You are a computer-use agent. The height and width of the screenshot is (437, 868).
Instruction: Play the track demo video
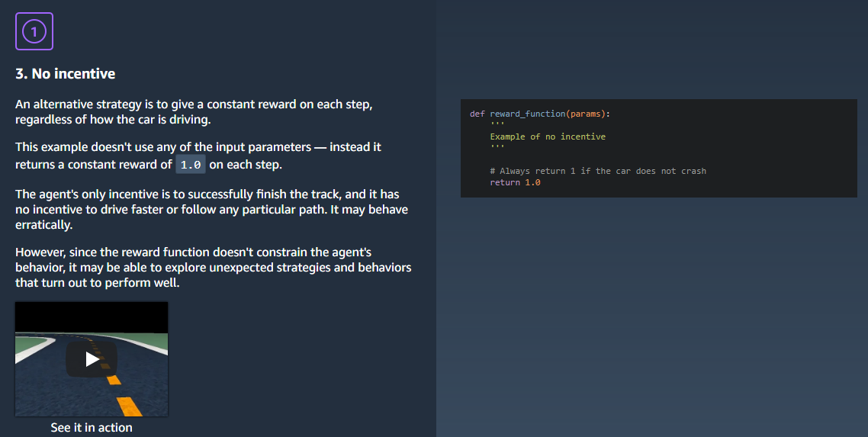(x=92, y=359)
